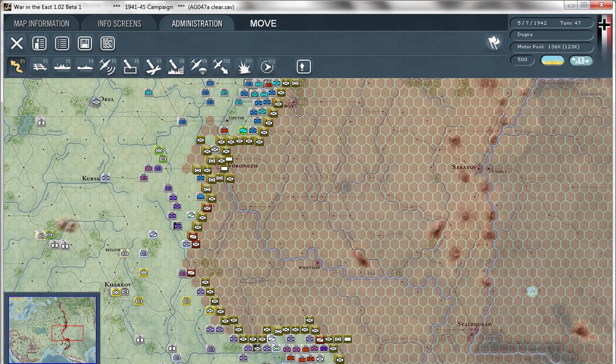Select the F10 air transfer mode icon

coord(221,67)
